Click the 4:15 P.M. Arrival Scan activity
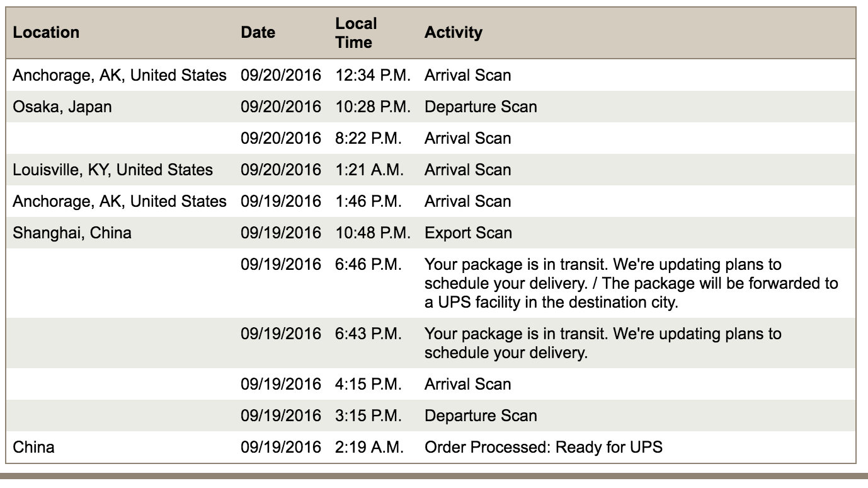Viewport: 868px width, 488px height. [x=467, y=385]
